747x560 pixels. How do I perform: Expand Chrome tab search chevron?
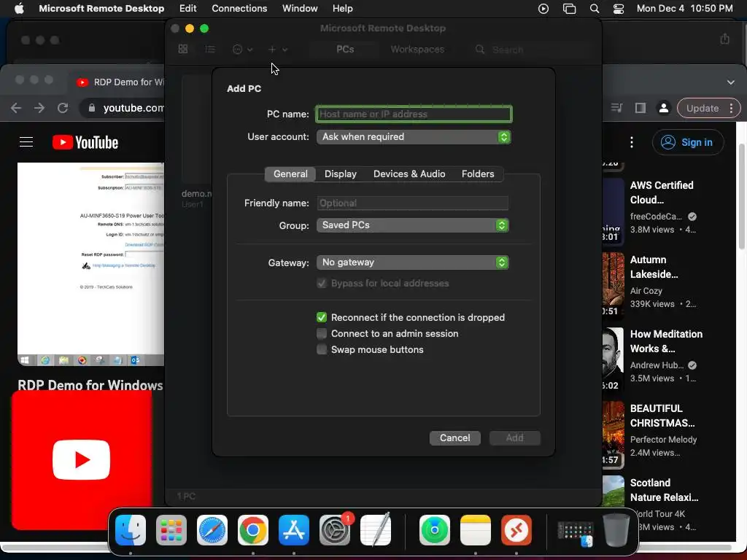[731, 82]
